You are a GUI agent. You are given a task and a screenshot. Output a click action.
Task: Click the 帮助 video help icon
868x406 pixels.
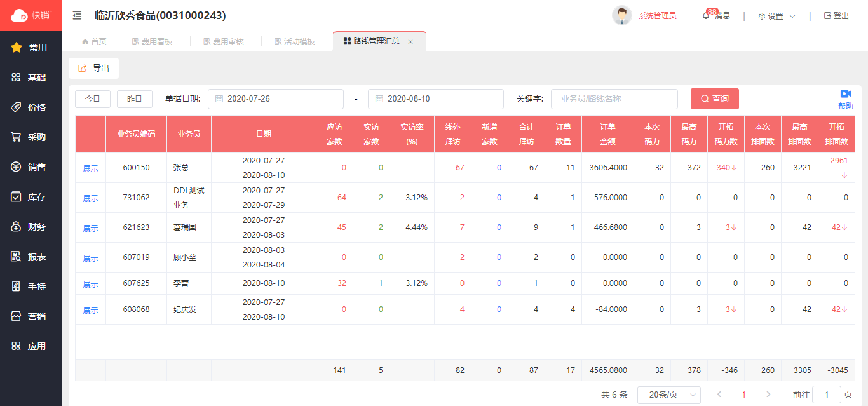(x=846, y=99)
